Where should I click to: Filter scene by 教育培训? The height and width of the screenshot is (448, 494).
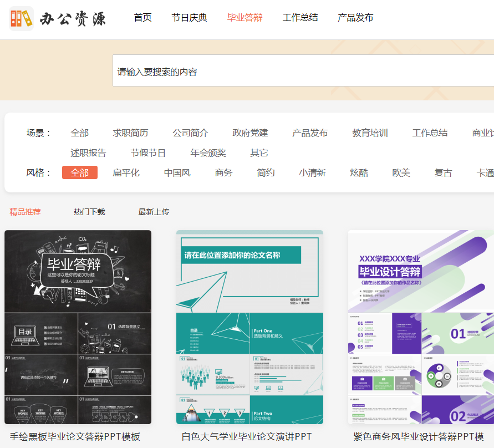(x=370, y=133)
